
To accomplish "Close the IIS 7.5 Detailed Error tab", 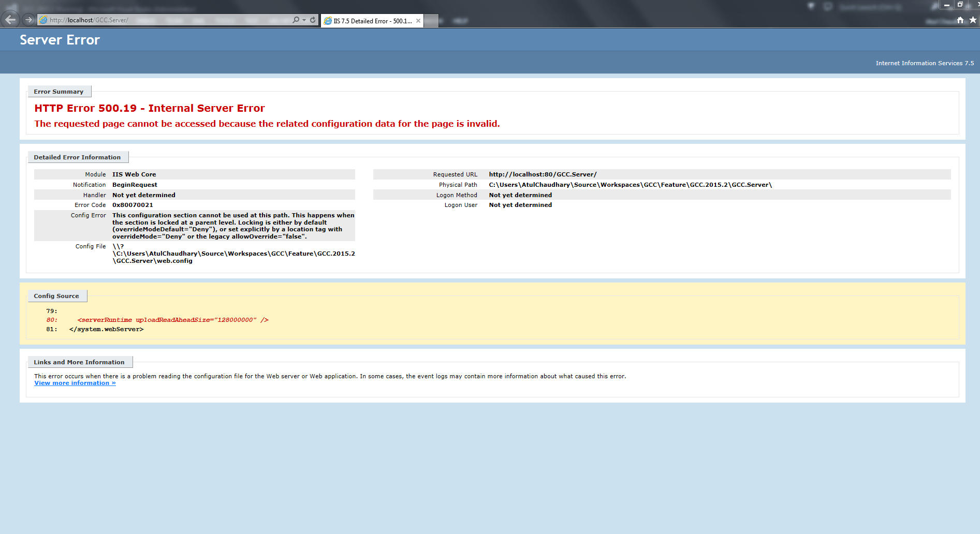I will [x=418, y=21].
